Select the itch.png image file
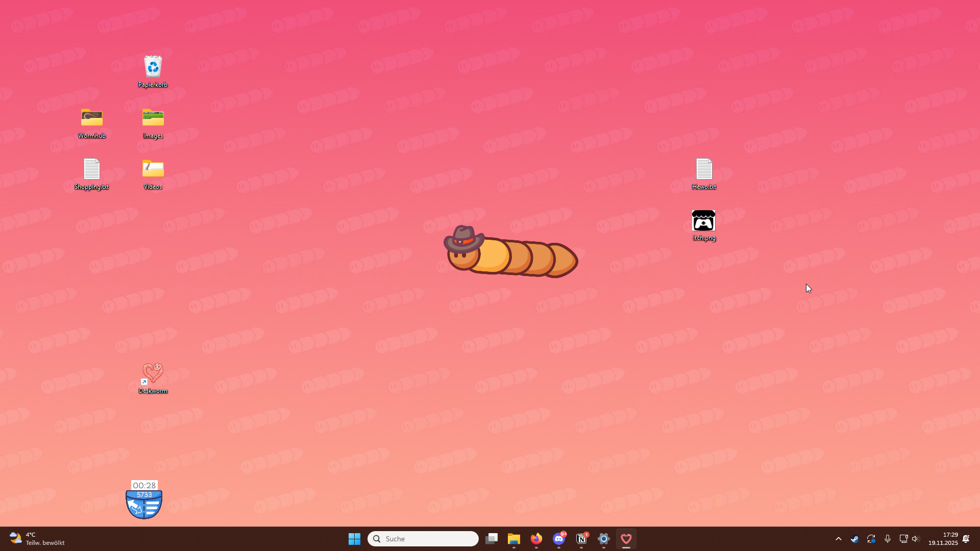 click(704, 221)
